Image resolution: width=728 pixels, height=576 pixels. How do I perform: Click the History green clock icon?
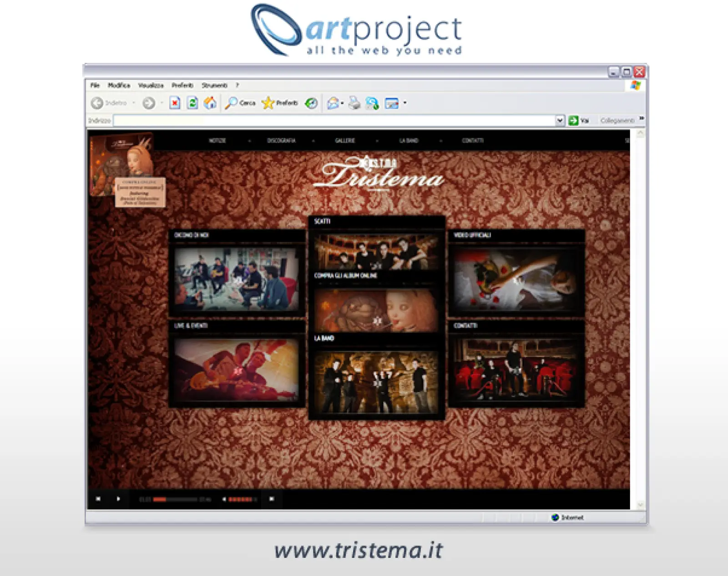[x=311, y=103]
